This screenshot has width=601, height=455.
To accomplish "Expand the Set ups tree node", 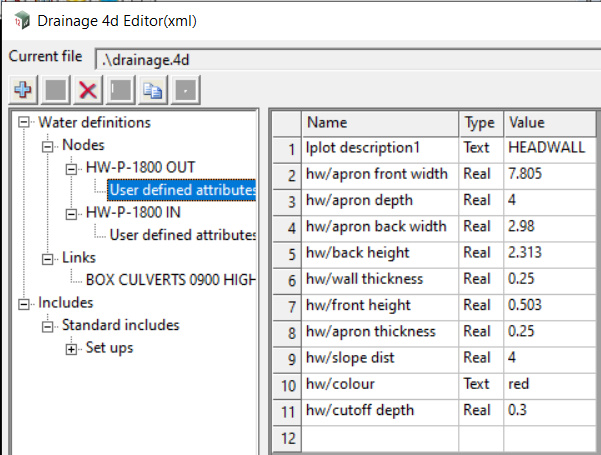I will pyautogui.click(x=71, y=348).
